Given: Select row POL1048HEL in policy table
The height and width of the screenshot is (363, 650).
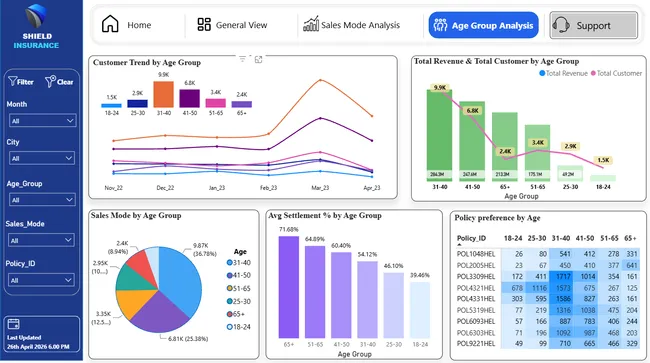Looking at the screenshot, I should (548, 254).
